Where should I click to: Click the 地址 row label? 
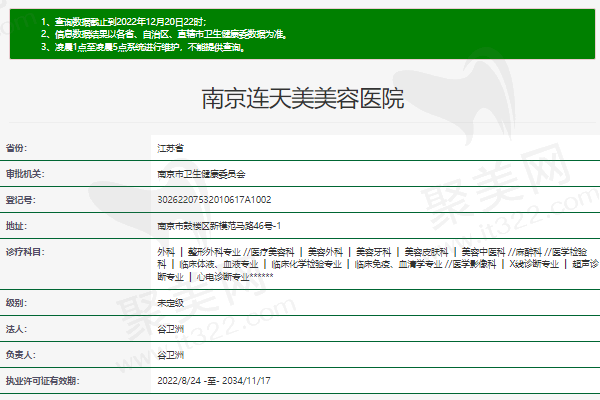click(15, 225)
